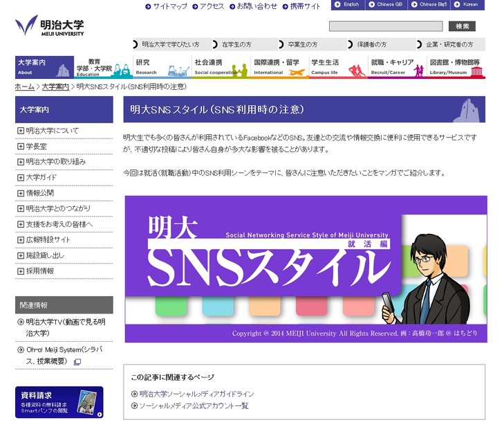Expand the 明治大学について section
The image size is (504, 429).
(21, 131)
